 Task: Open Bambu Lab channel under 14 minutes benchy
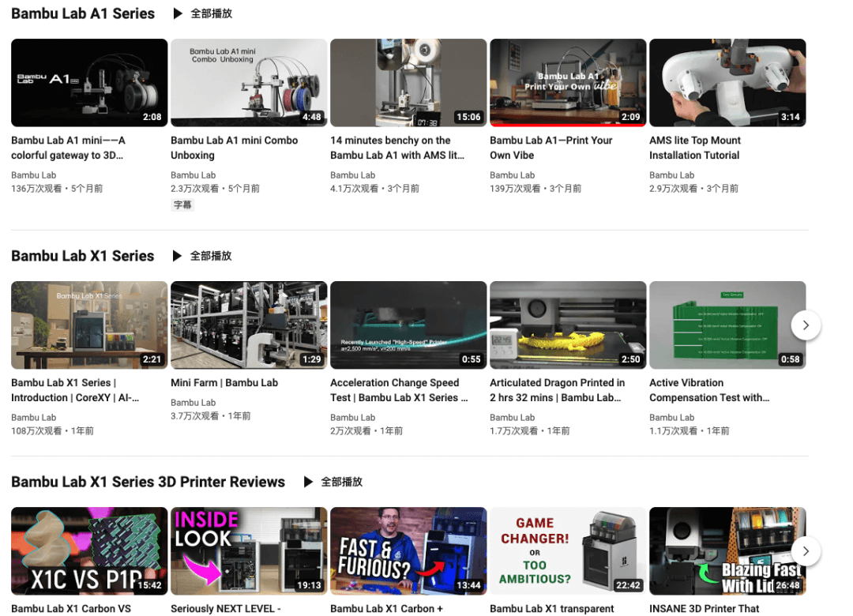click(x=352, y=175)
